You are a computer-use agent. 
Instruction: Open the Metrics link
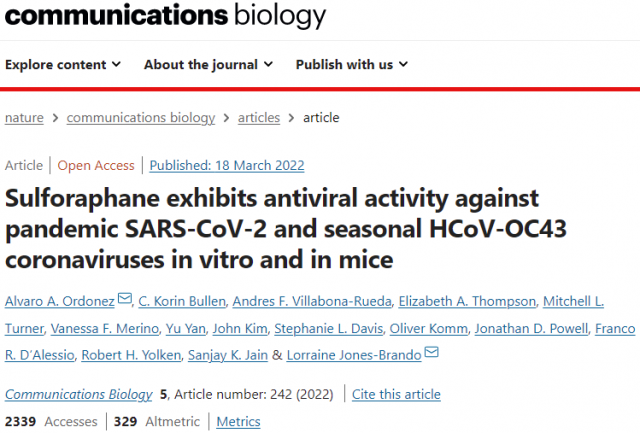coord(238,422)
